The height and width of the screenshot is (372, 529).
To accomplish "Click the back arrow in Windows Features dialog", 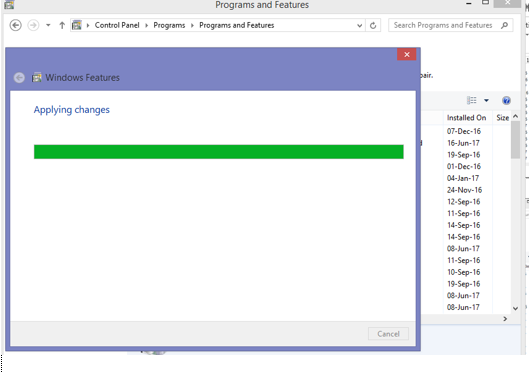I will click(x=19, y=78).
